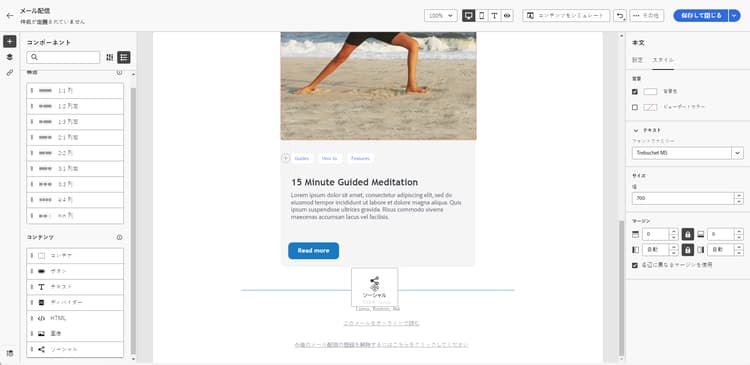Uncheck the background color checkbox

click(635, 91)
